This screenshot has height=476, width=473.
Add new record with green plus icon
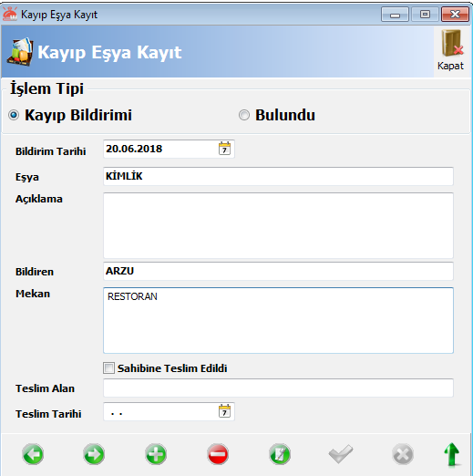tap(156, 454)
